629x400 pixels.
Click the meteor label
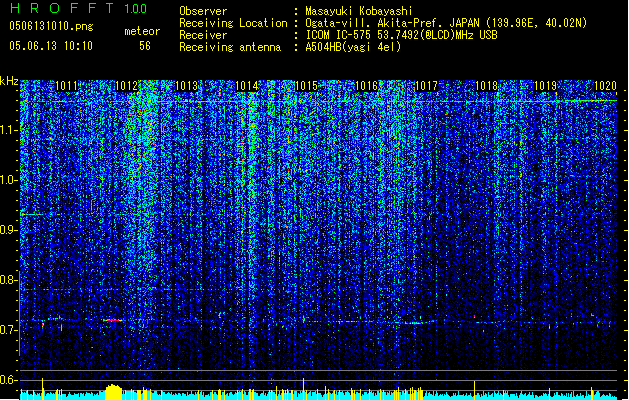[x=142, y=31]
